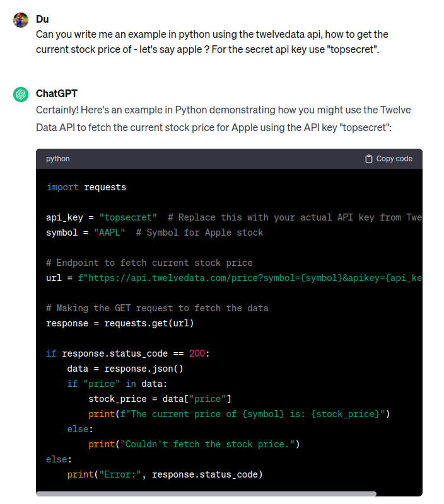This screenshot has height=504, width=444.
Task: Click the "Couldn't fetch the stock price." print line
Action: pyautogui.click(x=194, y=444)
